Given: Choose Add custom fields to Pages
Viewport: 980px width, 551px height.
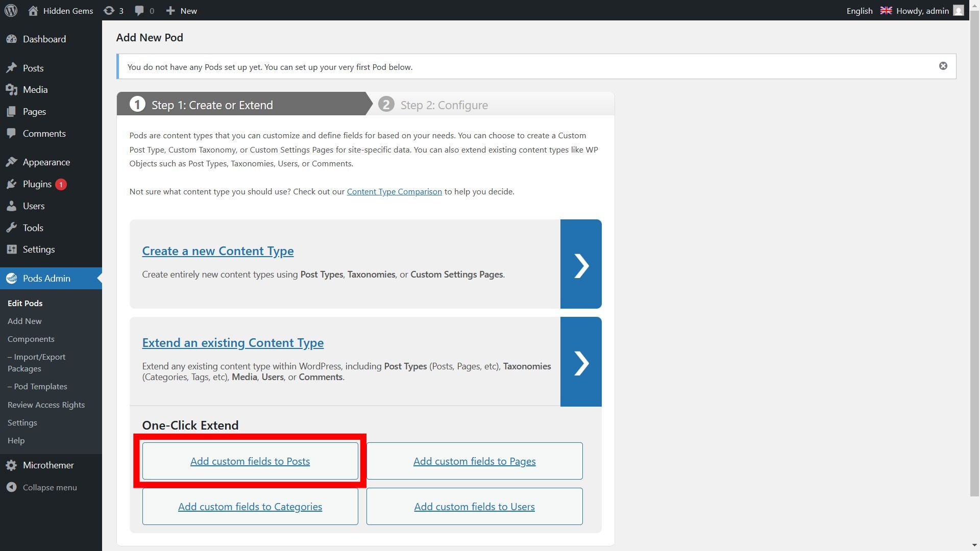Looking at the screenshot, I should click(474, 461).
